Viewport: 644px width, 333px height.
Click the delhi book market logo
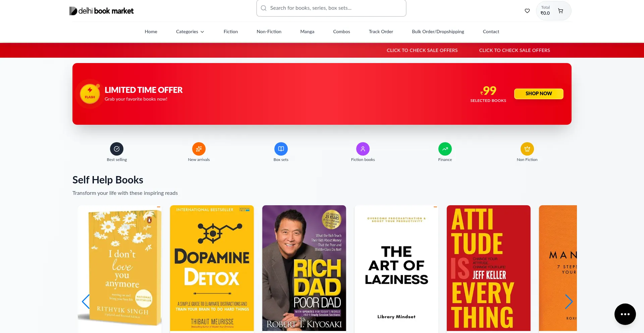pos(101,11)
